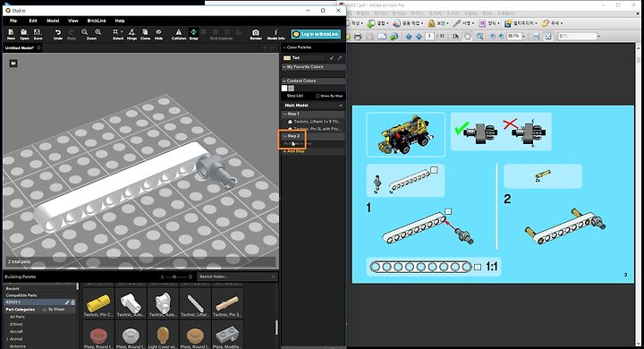Collapse the Step 1 group

click(x=285, y=114)
